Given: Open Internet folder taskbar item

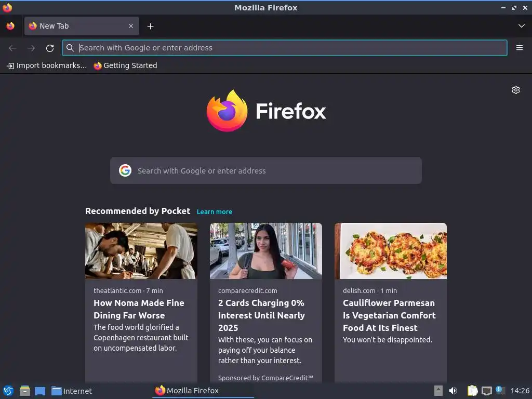Looking at the screenshot, I should click(x=72, y=391).
